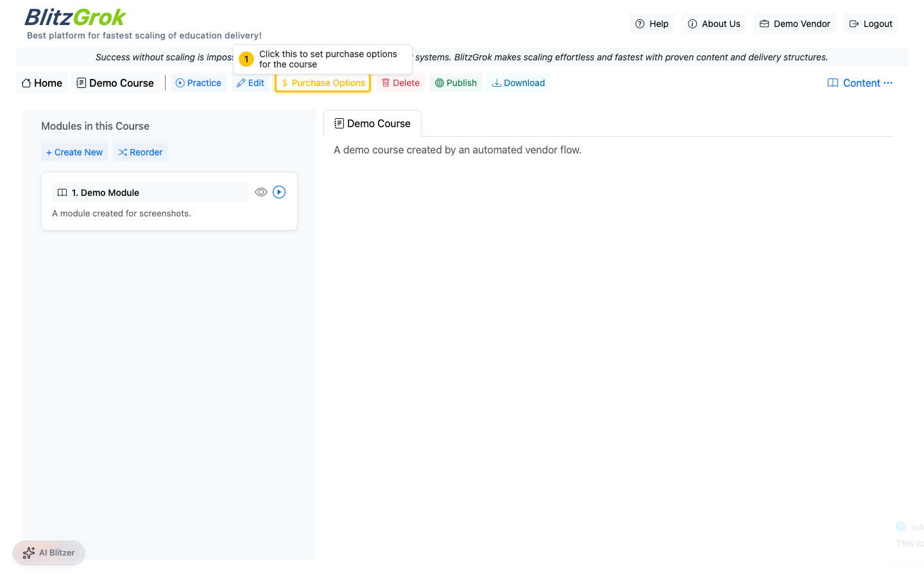This screenshot has height=578, width=924.
Task: Reorder modules using the Reorder button
Action: [140, 152]
